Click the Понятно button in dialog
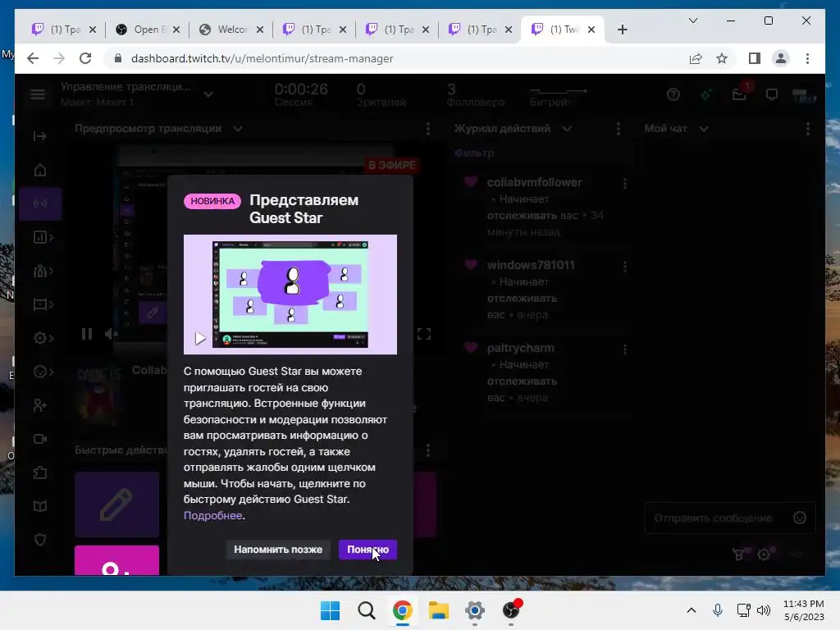Image resolution: width=840 pixels, height=630 pixels. tap(367, 549)
